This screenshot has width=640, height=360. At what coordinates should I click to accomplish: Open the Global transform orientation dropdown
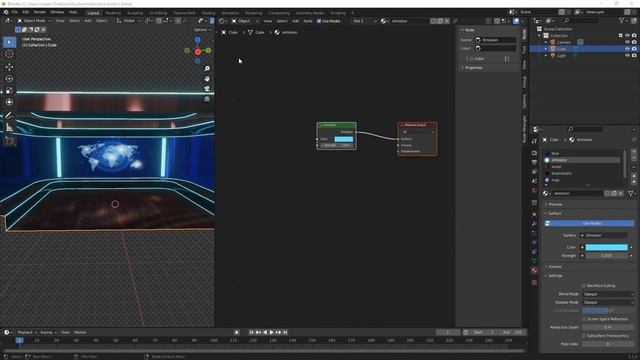[x=129, y=20]
